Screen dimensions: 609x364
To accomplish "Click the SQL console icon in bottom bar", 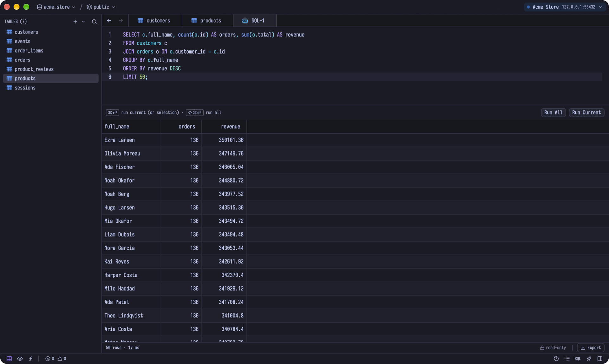I will click(578, 359).
